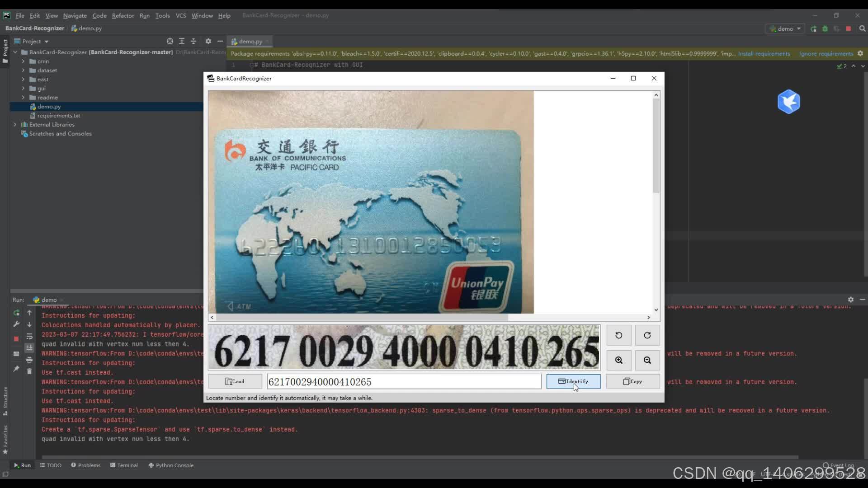
Task: Rerun demo in Run panel
Action: click(x=16, y=313)
